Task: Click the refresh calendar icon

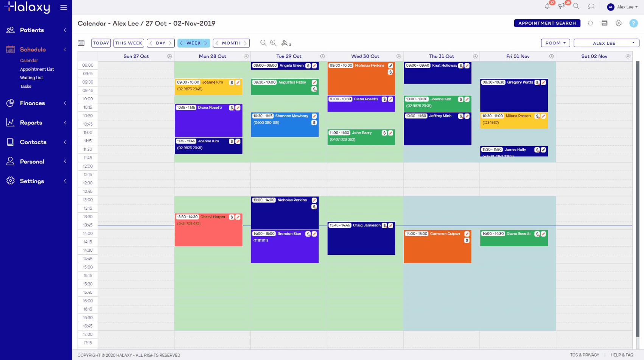Action: (x=590, y=23)
